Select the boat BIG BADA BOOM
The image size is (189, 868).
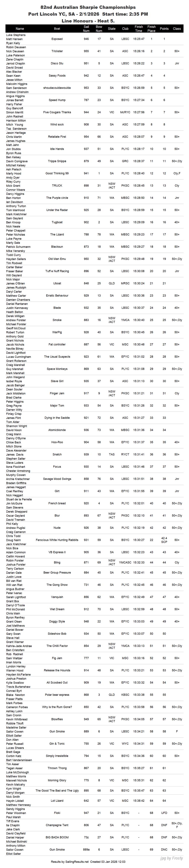click(57, 837)
